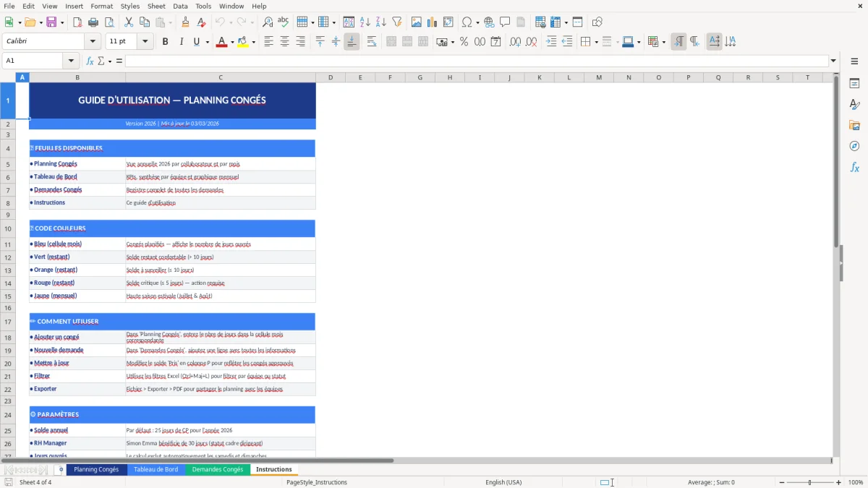Select the Gallery icon in the sidebar
Screen dimensions: 868x488
[x=854, y=124]
